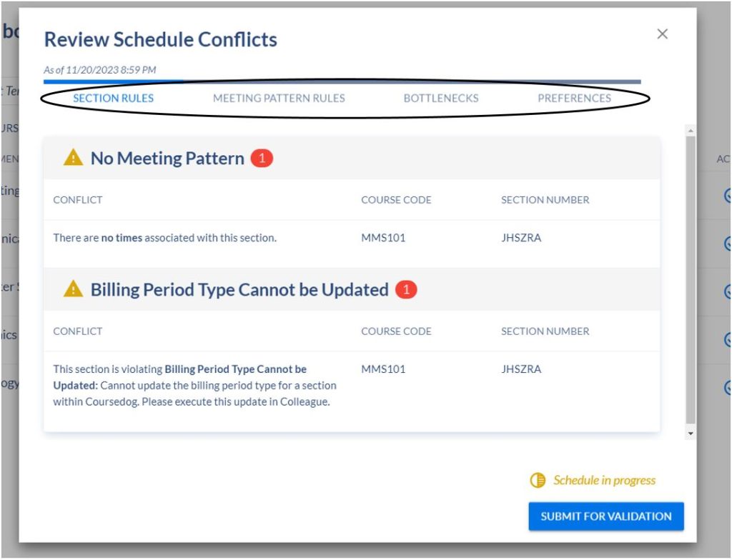Click warning triangle beside No Meeting Pattern
The height and width of the screenshot is (560, 732).
point(73,158)
